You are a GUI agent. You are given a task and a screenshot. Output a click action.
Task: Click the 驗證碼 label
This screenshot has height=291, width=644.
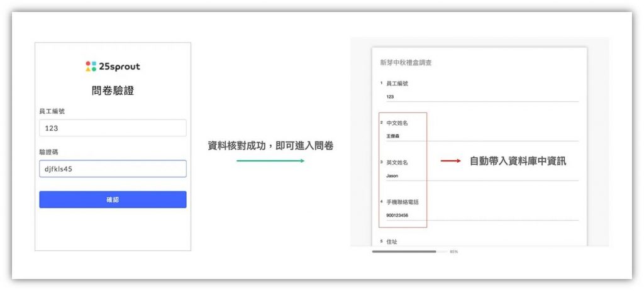point(49,152)
